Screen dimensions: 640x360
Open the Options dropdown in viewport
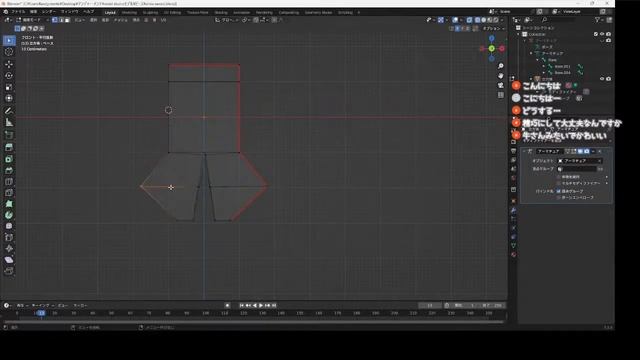[x=493, y=29]
